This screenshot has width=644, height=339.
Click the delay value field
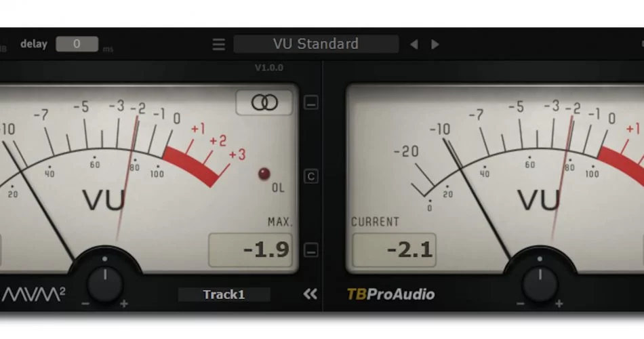[77, 44]
